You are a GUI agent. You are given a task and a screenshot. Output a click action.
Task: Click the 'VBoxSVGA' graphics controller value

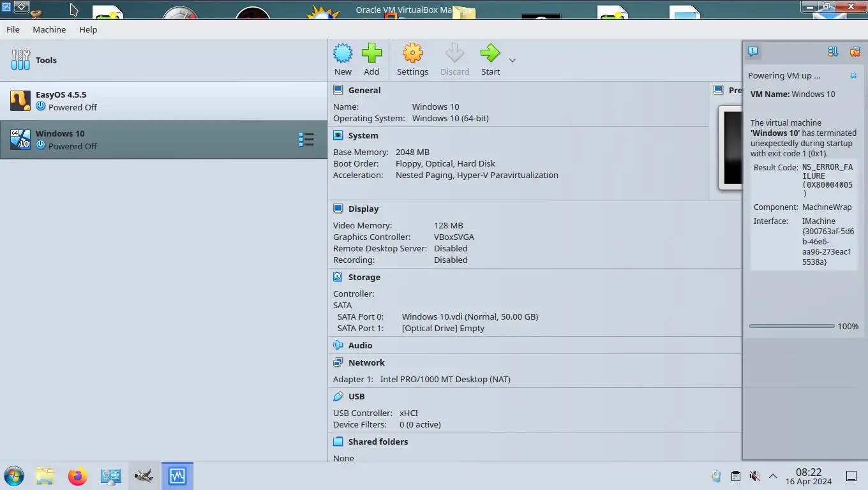[454, 237]
